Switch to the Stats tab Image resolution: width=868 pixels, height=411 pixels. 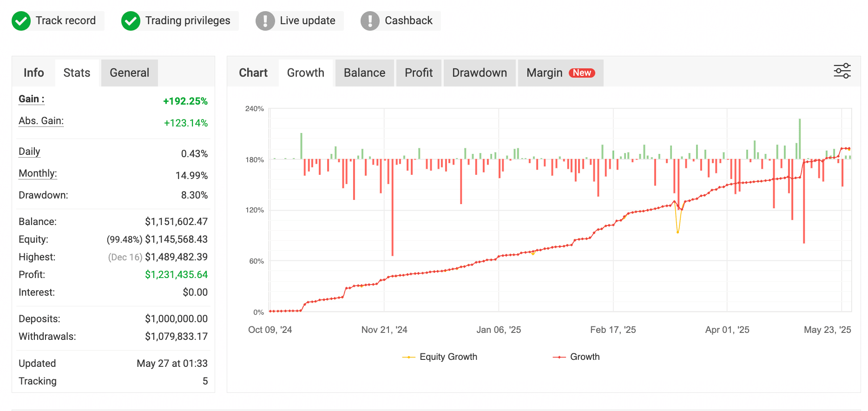pos(77,73)
